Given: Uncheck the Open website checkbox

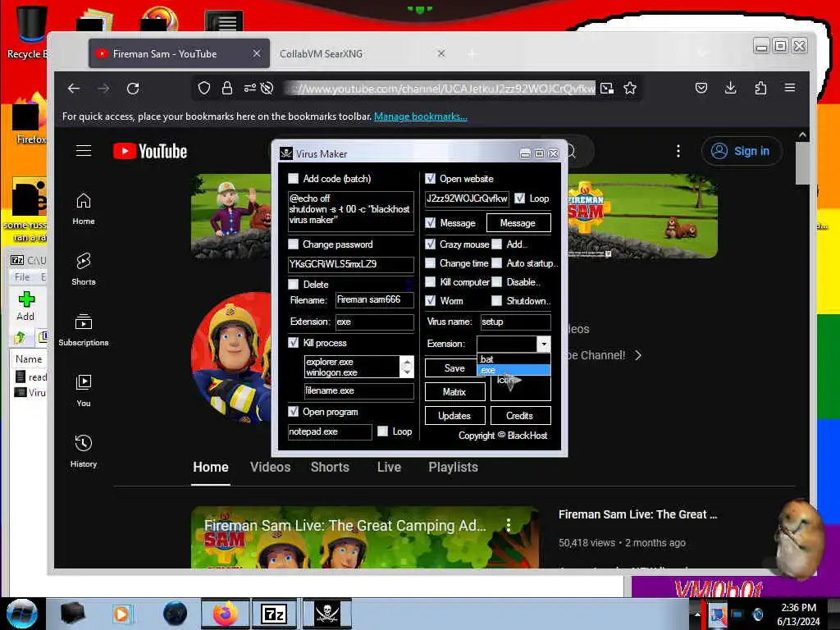Looking at the screenshot, I should (430, 178).
